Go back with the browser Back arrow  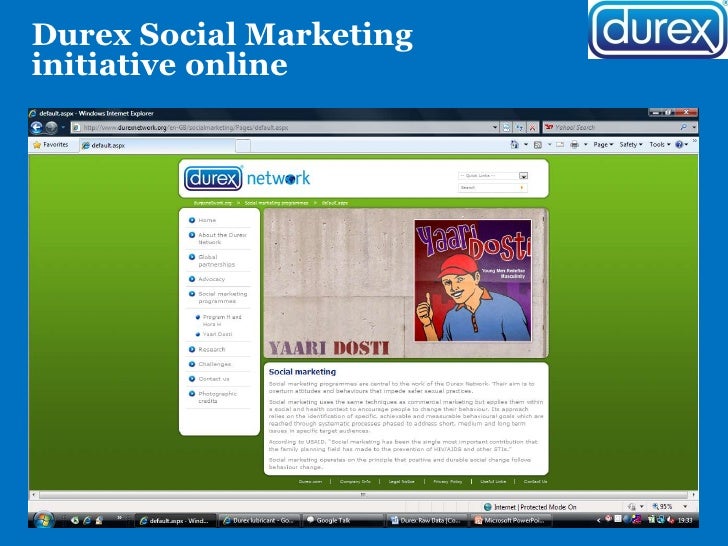point(37,127)
